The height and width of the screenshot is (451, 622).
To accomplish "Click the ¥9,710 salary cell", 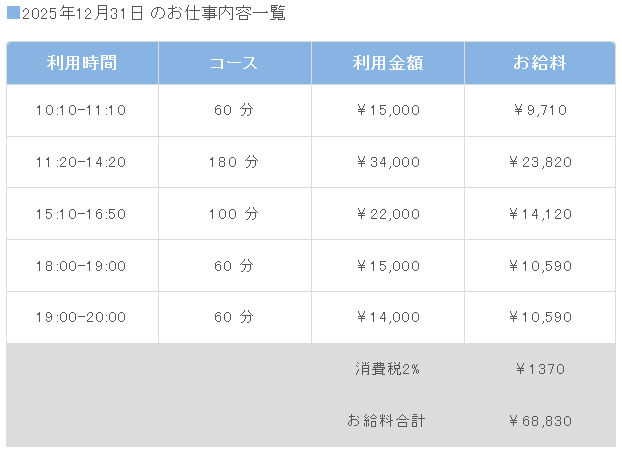I will [x=540, y=110].
